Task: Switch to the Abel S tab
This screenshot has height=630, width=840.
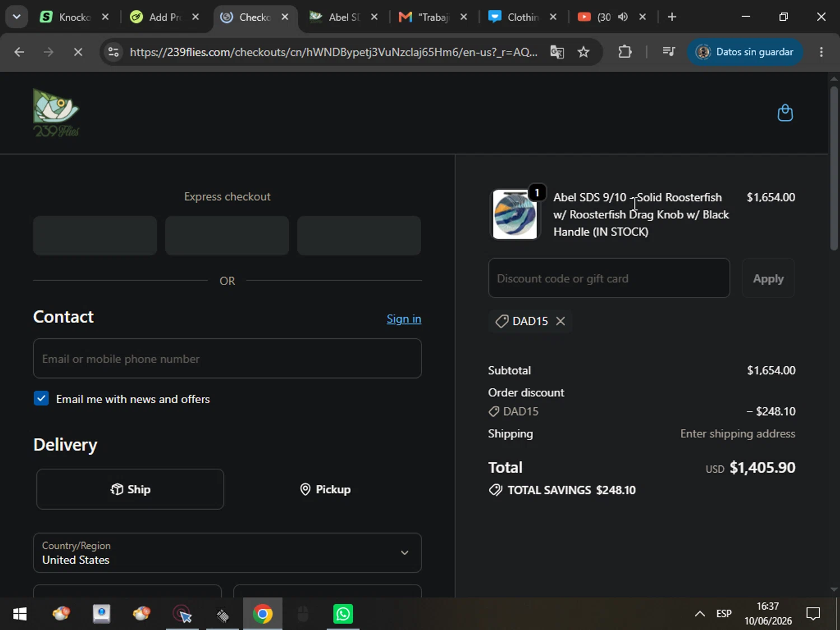Action: tap(343, 17)
